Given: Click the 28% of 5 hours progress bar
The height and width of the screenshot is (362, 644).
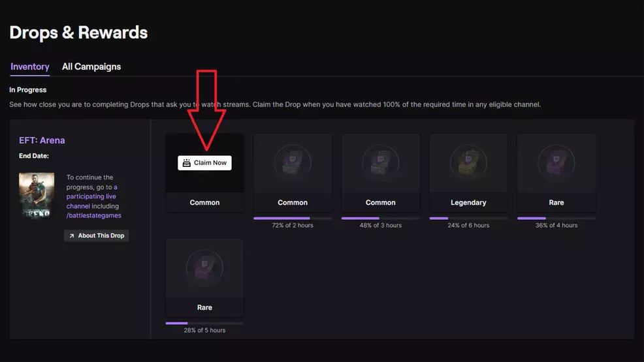Looking at the screenshot, I should (x=204, y=323).
